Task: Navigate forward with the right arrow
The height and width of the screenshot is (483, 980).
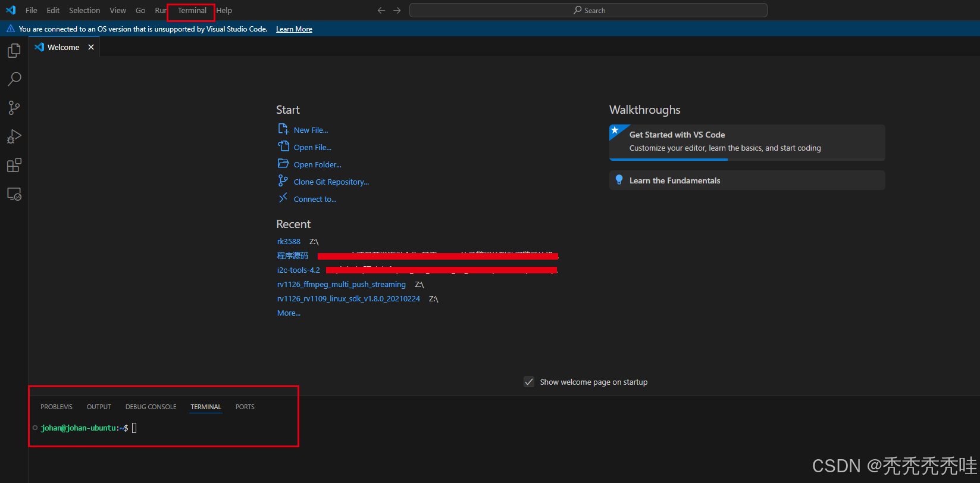Action: tap(397, 10)
